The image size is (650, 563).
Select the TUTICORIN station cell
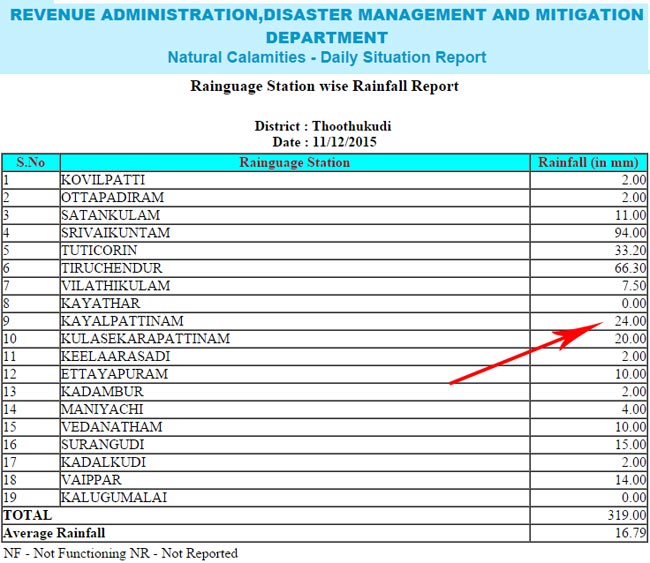[295, 250]
